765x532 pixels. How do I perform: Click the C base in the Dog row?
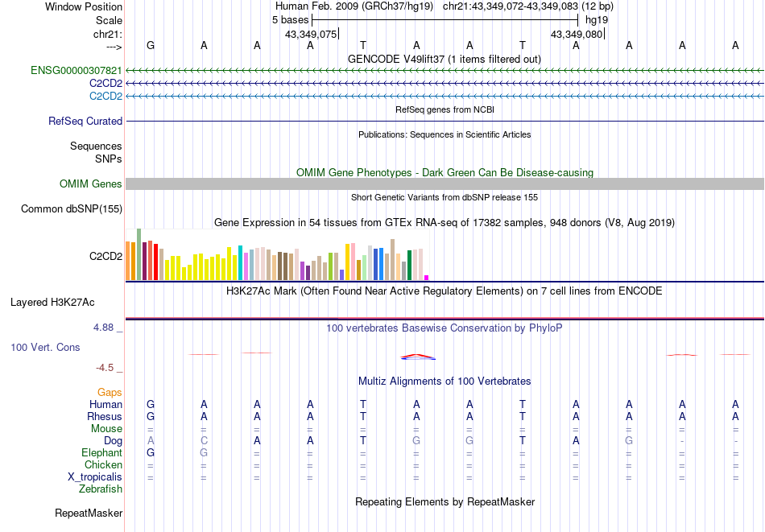[x=204, y=441]
